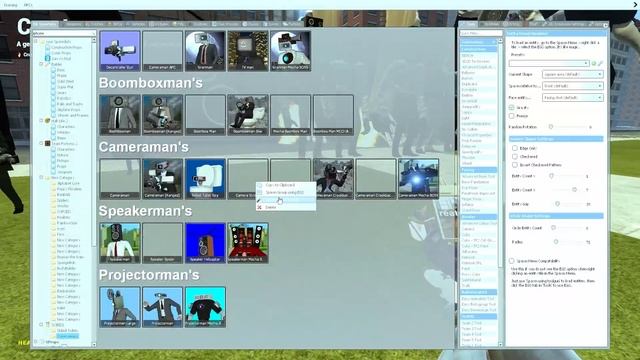Image resolution: width=640 pixels, height=360 pixels.
Task: Click the spawnlist search field
Action: 63,33
